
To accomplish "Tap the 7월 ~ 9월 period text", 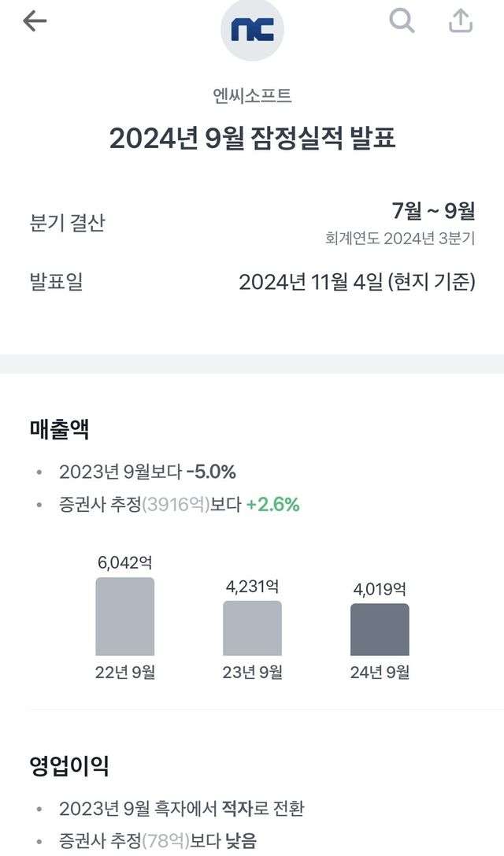I will coord(433,211).
